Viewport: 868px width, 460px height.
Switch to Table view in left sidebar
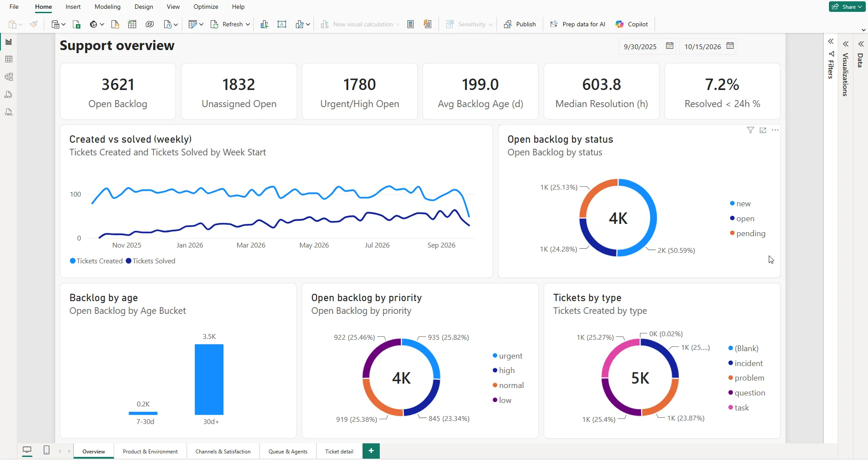8,59
